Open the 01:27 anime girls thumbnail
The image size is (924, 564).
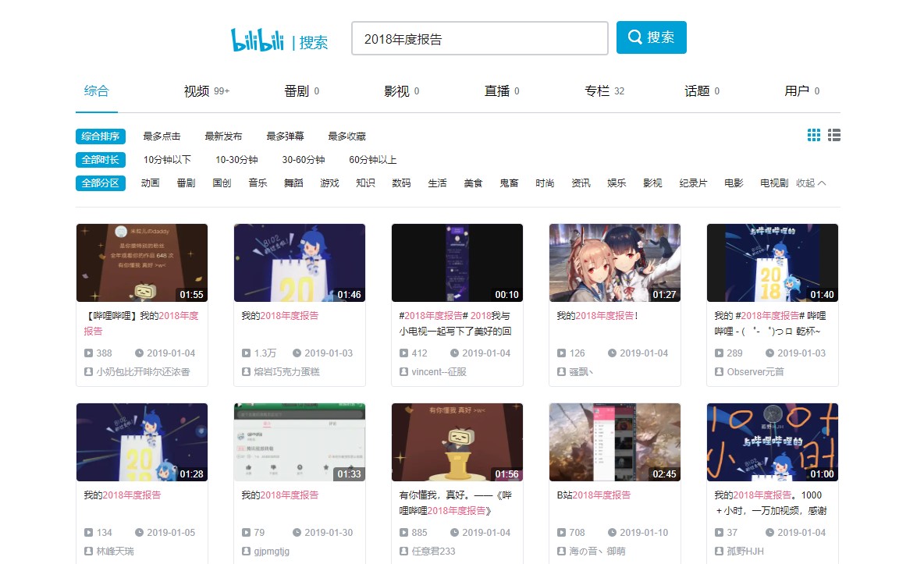(x=614, y=263)
